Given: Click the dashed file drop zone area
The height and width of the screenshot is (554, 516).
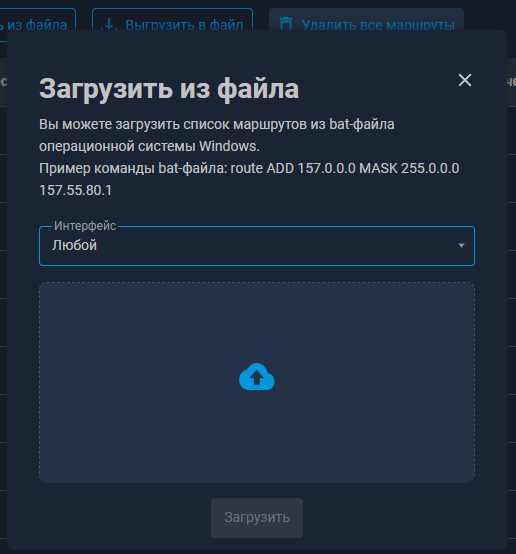Looking at the screenshot, I should coord(257,382).
